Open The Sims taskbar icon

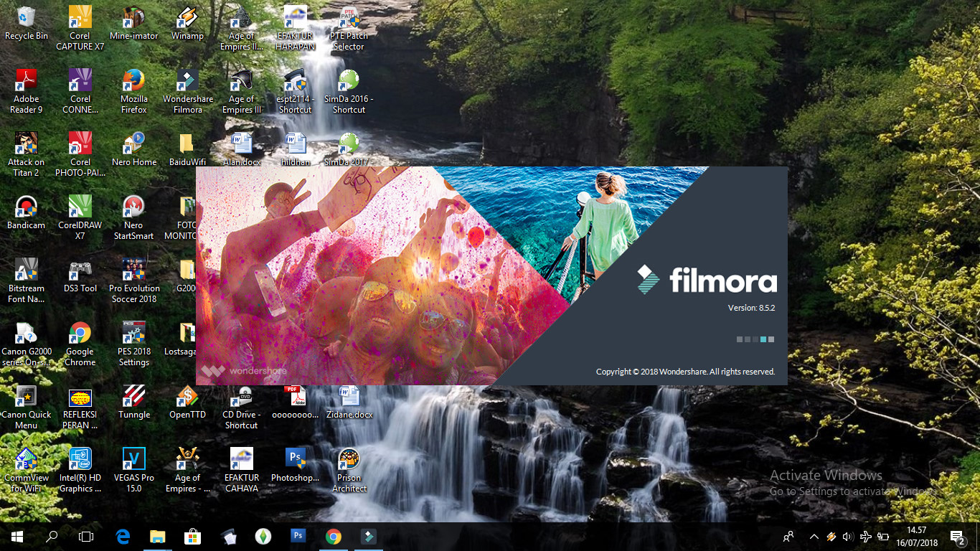pyautogui.click(x=263, y=537)
